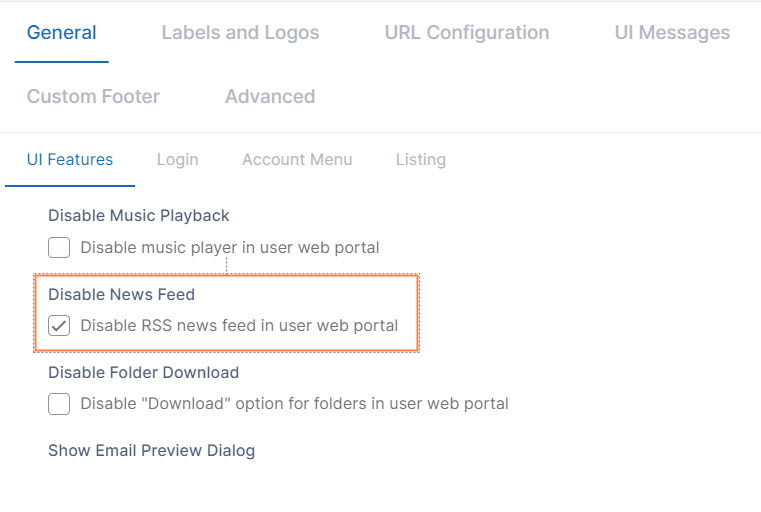This screenshot has width=761, height=512.
Task: Click the Disable Folder Download heading
Action: (x=144, y=373)
